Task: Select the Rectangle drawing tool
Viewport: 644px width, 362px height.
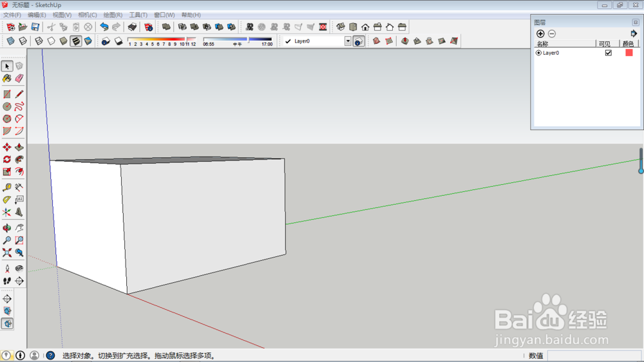Action: (7, 94)
